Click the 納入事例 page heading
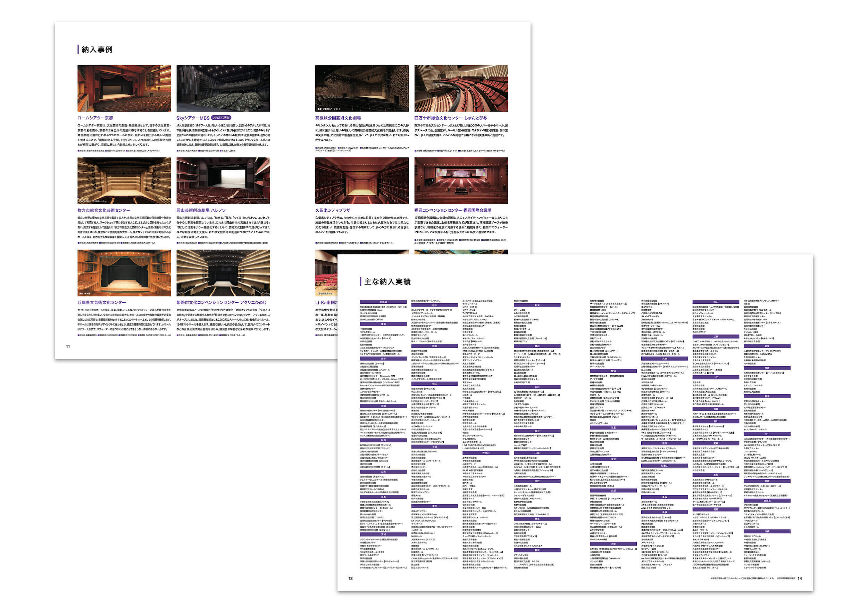868x614 pixels. (97, 50)
